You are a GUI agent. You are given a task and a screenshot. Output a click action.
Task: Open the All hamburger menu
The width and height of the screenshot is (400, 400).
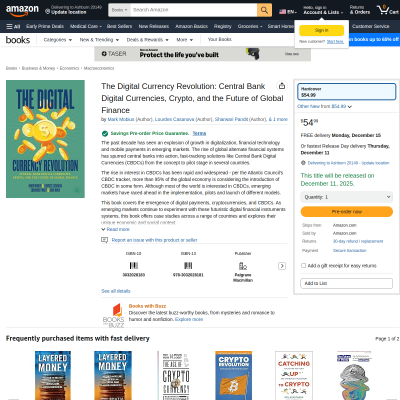pyautogui.click(x=13, y=26)
